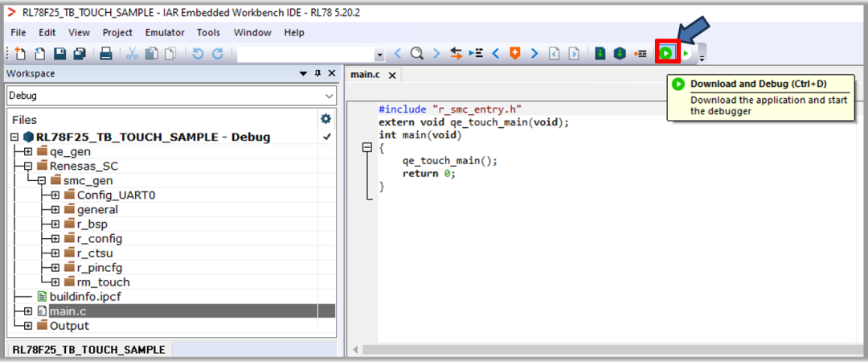Screen dimensions: 868x362
Task: Select RL78F25_TB_TOUCH_SAMPLE workspace tab
Action: click(88, 350)
